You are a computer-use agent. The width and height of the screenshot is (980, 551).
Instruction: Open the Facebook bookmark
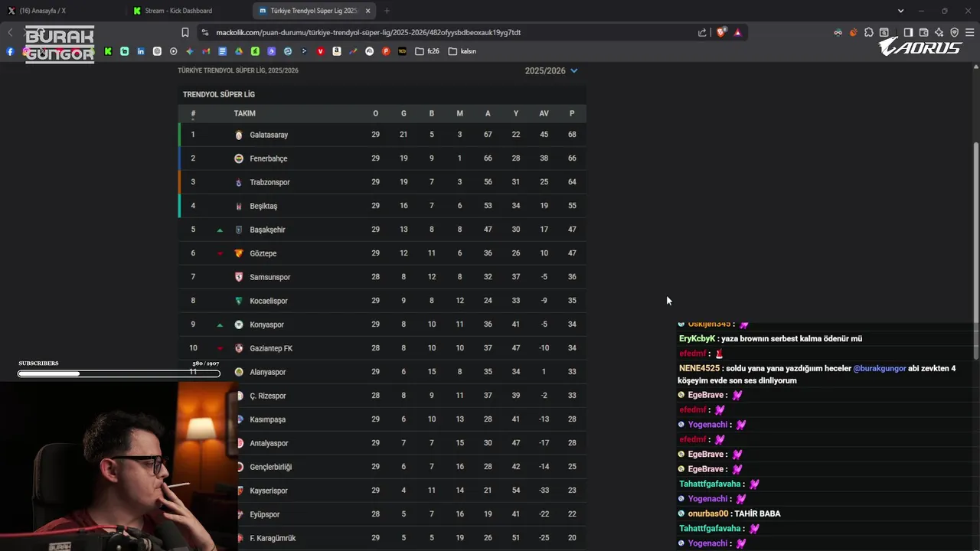pos(10,51)
